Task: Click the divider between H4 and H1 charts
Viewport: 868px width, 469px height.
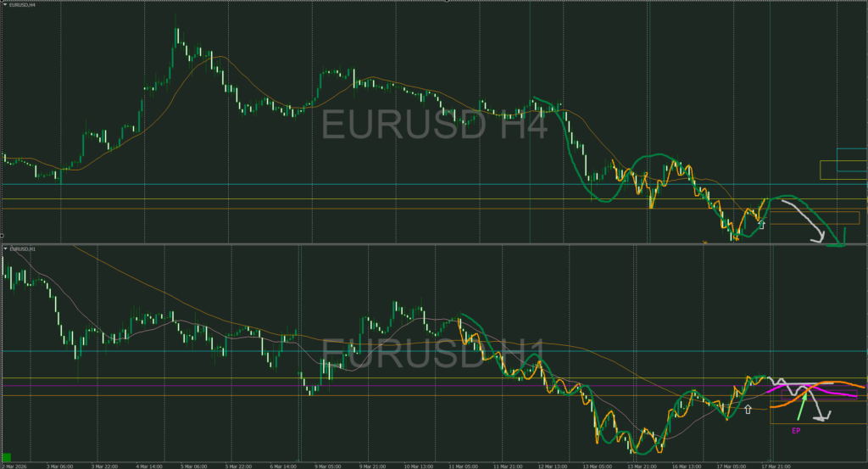Action: [434, 244]
